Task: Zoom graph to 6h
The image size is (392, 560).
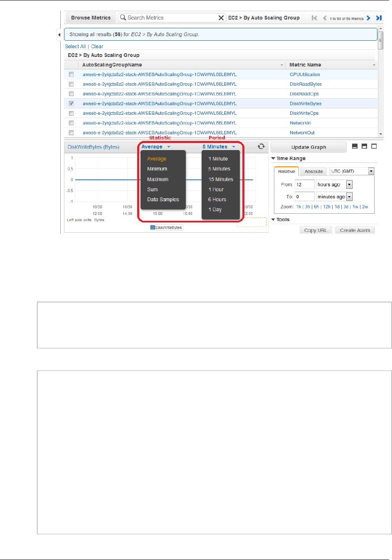Action: click(316, 207)
